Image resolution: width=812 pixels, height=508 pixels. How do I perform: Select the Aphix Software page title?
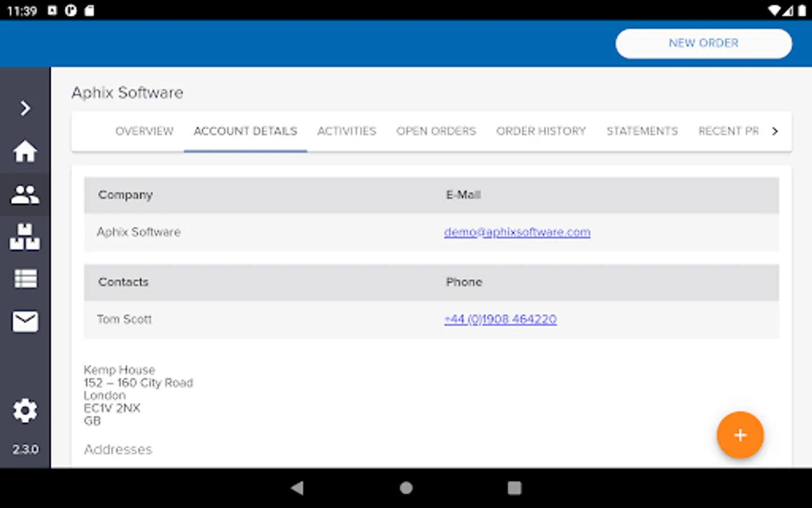pos(127,93)
